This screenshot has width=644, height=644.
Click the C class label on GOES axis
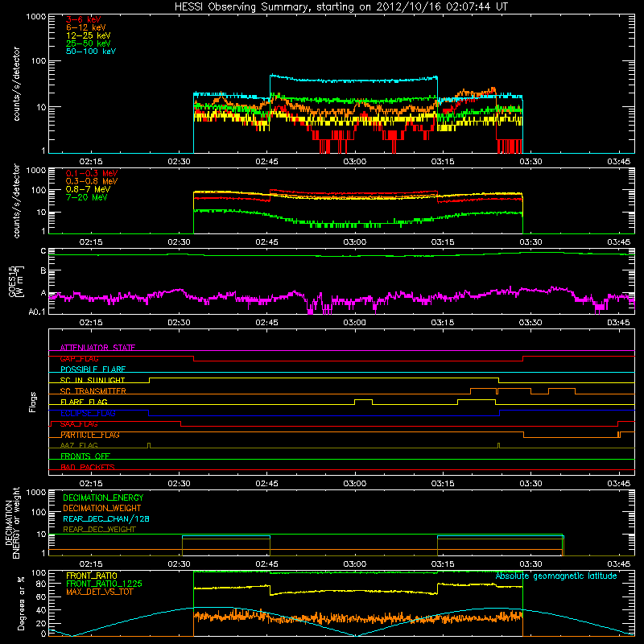(x=43, y=251)
